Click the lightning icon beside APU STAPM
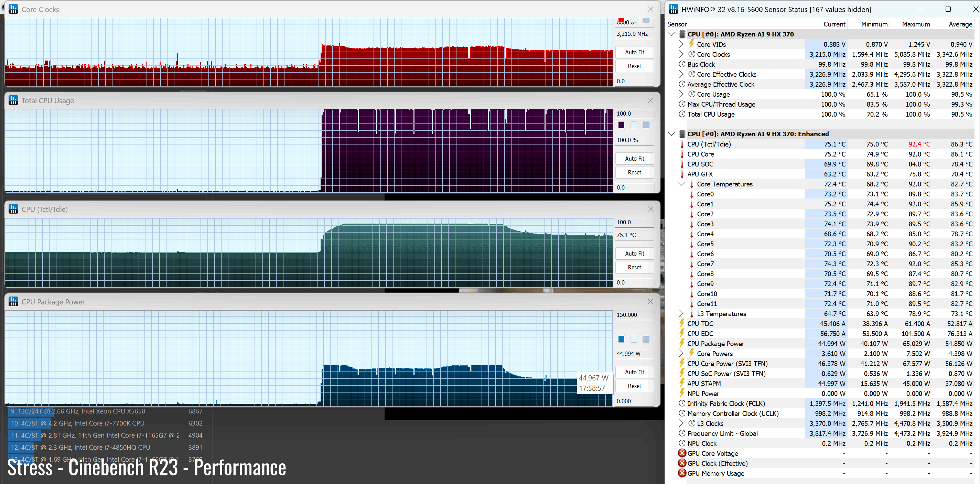Image resolution: width=980 pixels, height=484 pixels. click(682, 383)
